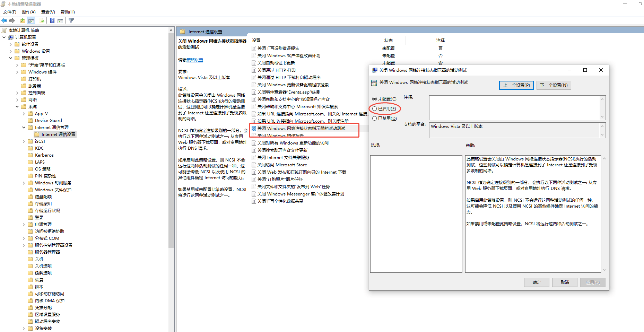Click the 计算机配置 computer icon

(11, 37)
